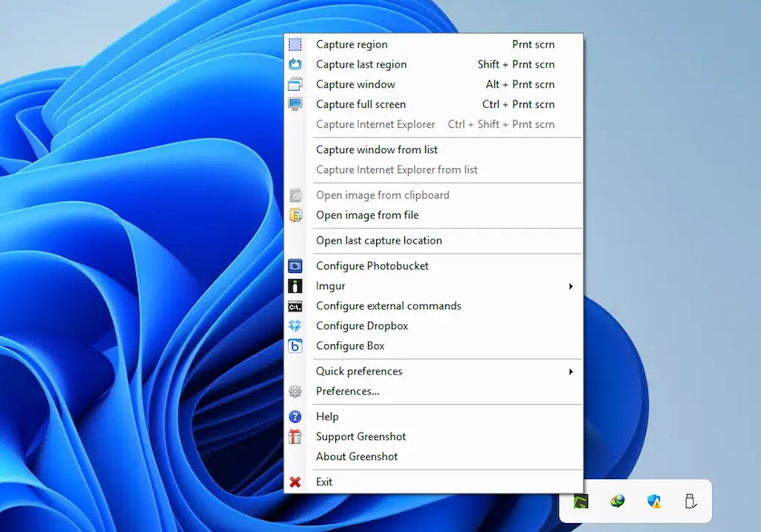Click the standalone "Prnt scrn" shortcut text
The image size is (761, 532).
(x=533, y=44)
